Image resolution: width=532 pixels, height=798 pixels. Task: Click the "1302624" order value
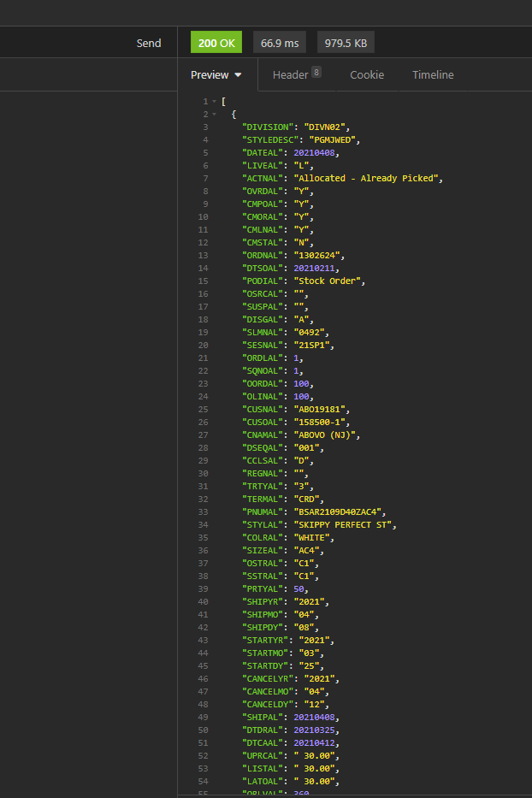pyautogui.click(x=316, y=256)
